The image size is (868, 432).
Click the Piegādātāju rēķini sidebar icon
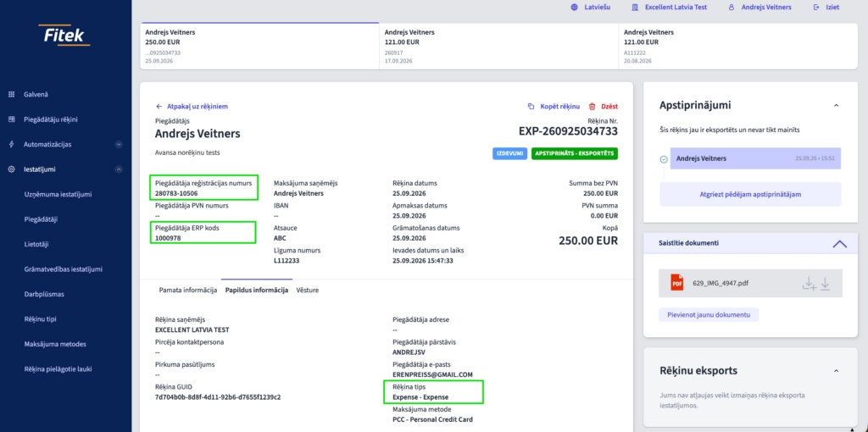pyautogui.click(x=11, y=119)
